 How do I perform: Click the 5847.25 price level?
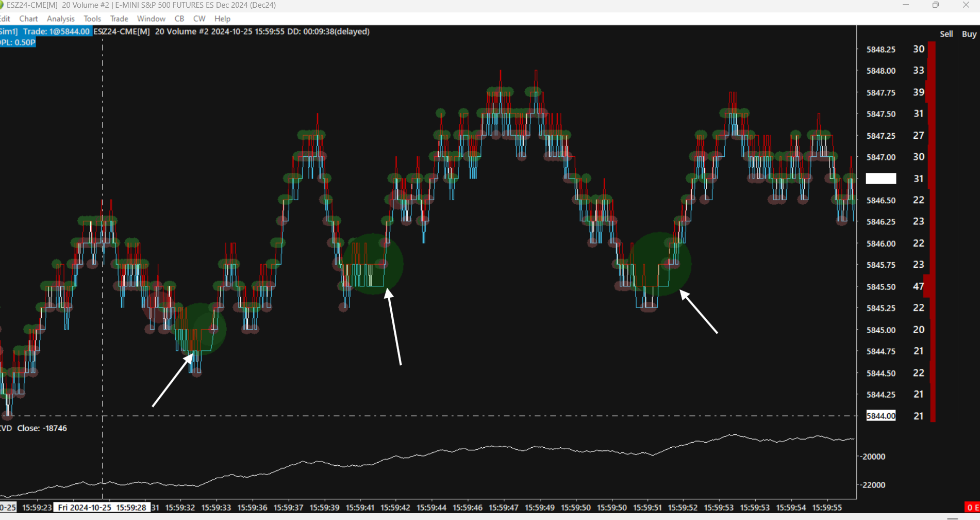(x=881, y=136)
